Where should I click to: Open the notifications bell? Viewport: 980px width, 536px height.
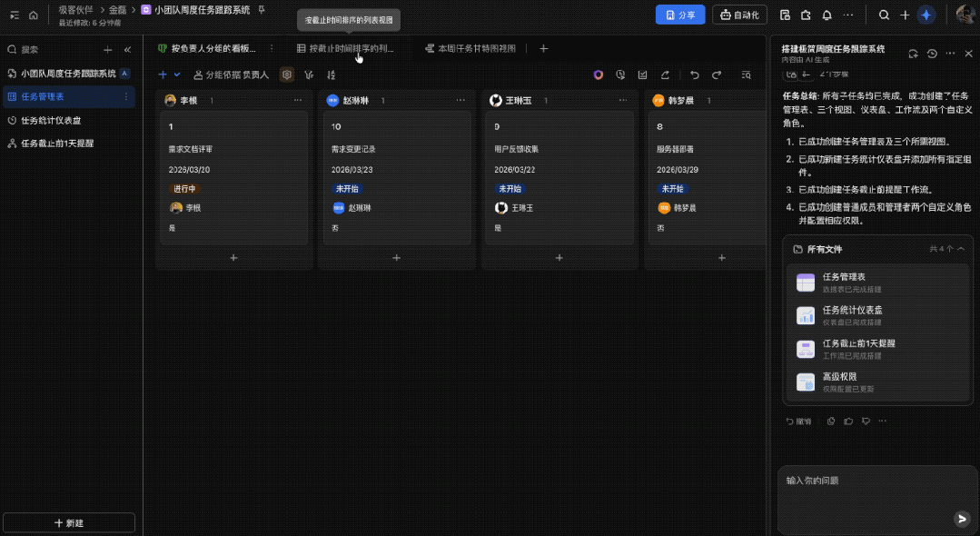click(827, 15)
